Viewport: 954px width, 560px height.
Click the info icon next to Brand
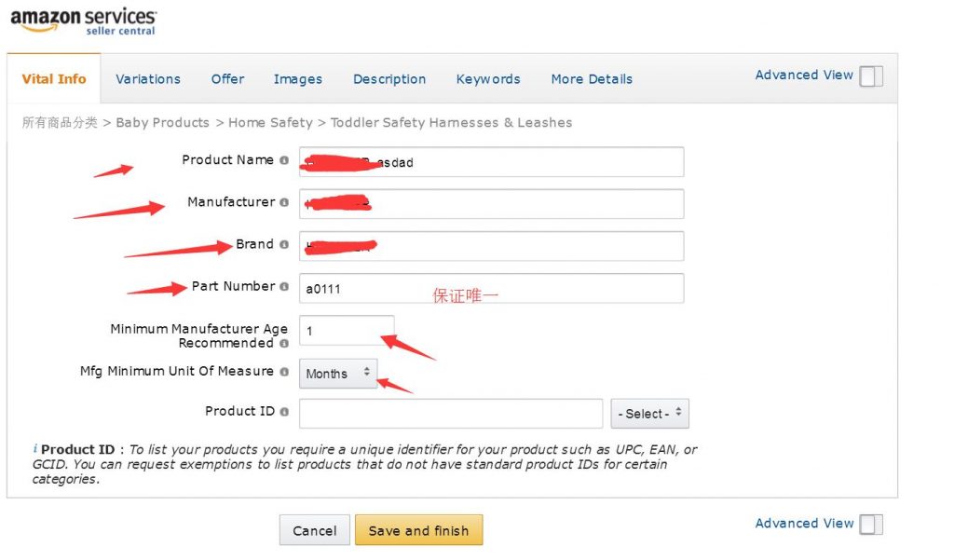click(x=284, y=244)
